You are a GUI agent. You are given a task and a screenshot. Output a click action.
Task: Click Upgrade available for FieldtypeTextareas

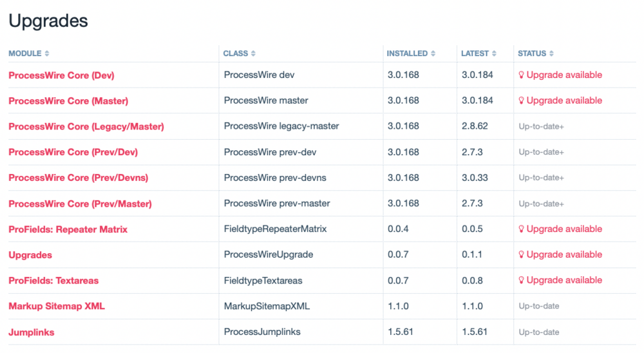[x=560, y=280]
